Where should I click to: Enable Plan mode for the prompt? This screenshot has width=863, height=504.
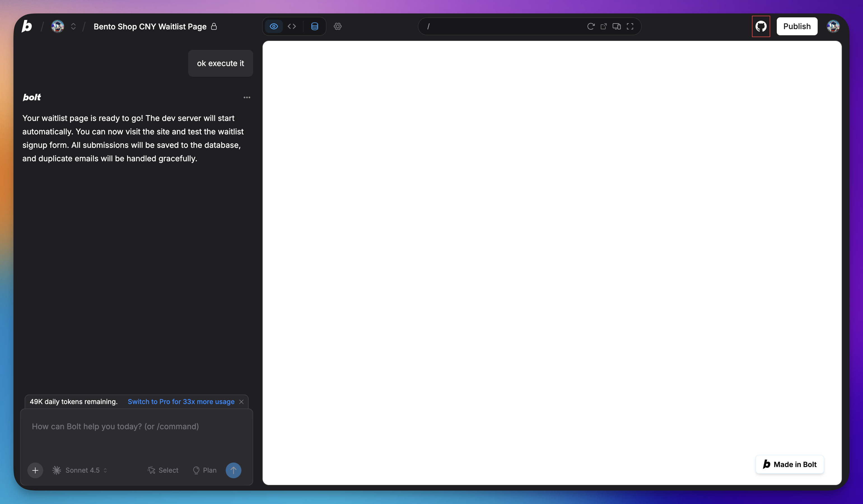click(204, 470)
